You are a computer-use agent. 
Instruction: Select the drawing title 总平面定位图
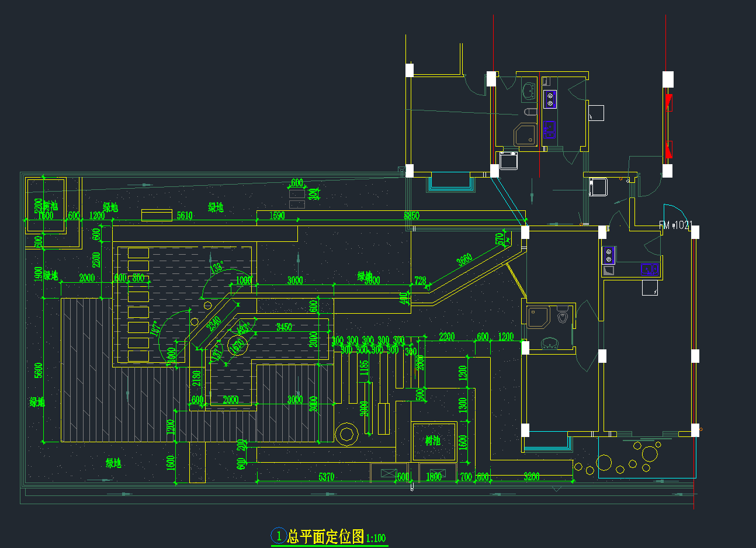click(326, 536)
